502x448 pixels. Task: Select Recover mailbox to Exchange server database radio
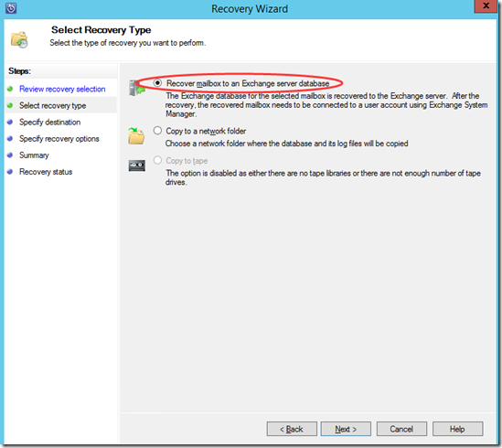(x=157, y=83)
